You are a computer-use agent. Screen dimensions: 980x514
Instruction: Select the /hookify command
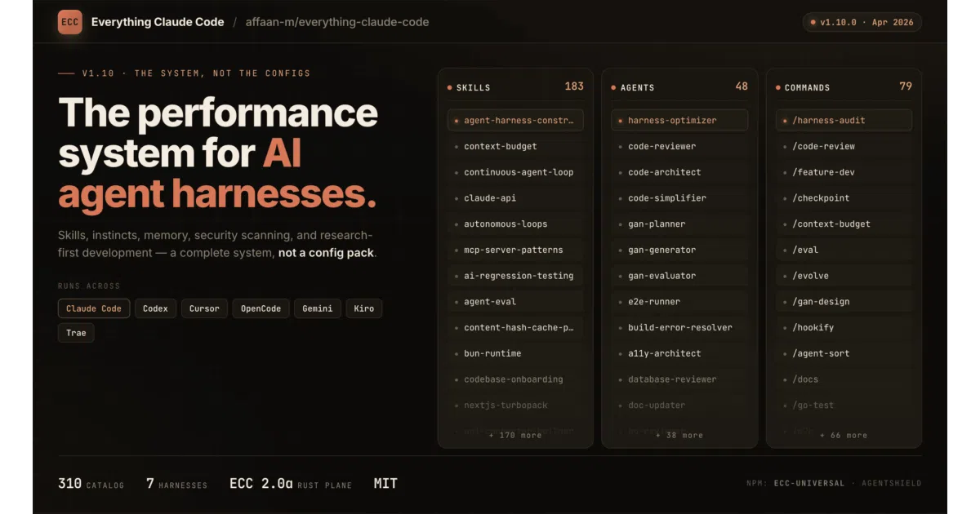[x=844, y=328]
